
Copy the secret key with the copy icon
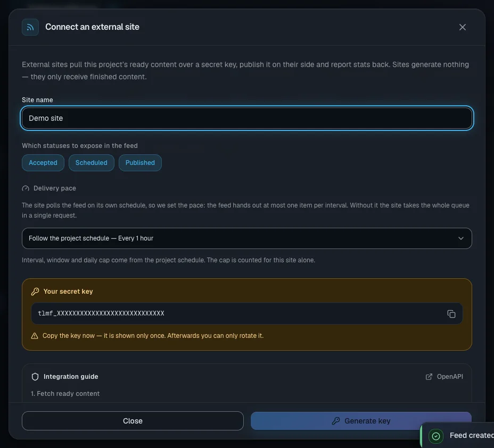(x=451, y=313)
